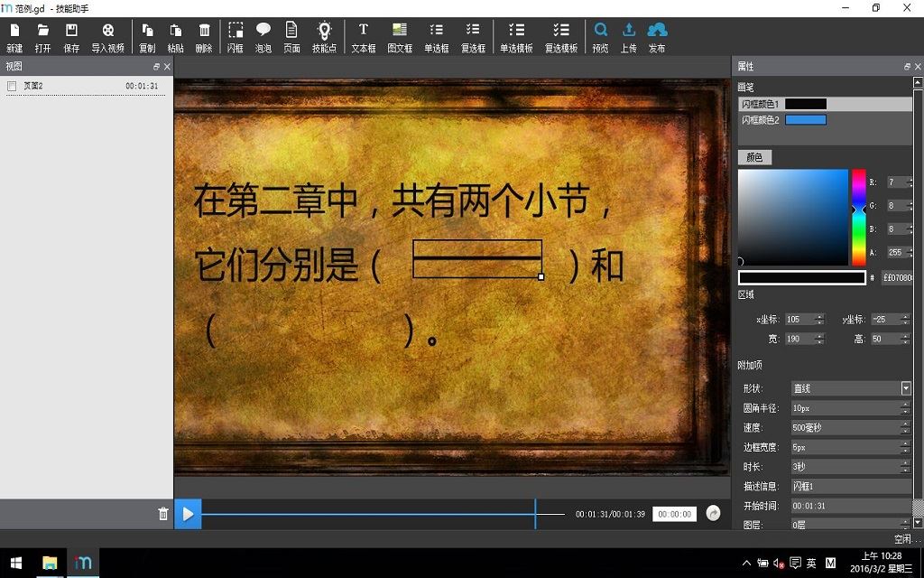Click the 上传 upload icon
This screenshot has height=578, width=924.
[629, 37]
